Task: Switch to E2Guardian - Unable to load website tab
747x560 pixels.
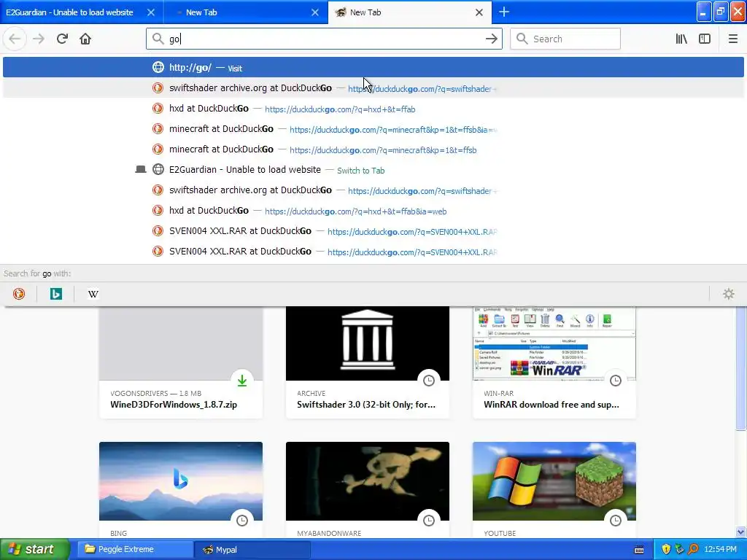Action: tap(69, 12)
